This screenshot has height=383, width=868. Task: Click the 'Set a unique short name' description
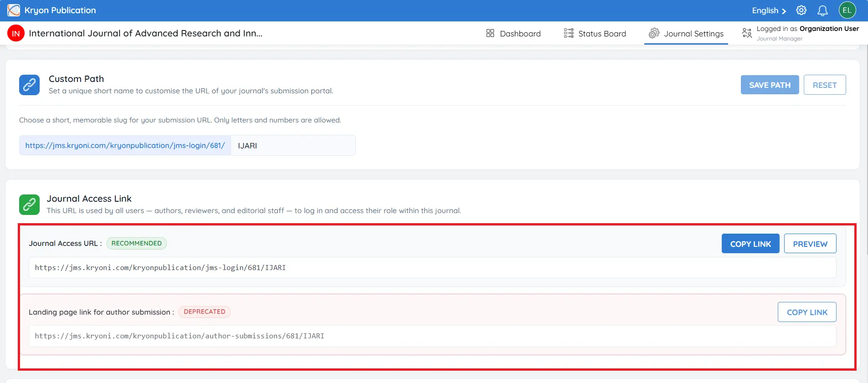(x=191, y=91)
